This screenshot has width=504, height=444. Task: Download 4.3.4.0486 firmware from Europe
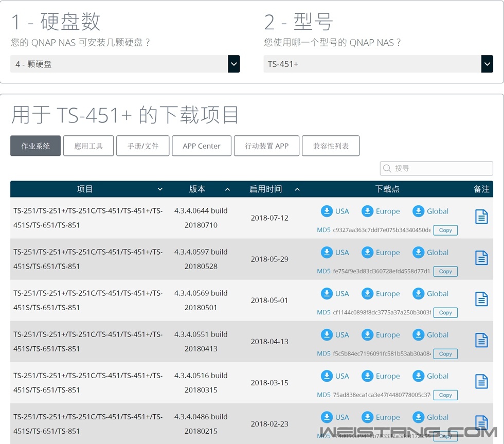point(381,417)
